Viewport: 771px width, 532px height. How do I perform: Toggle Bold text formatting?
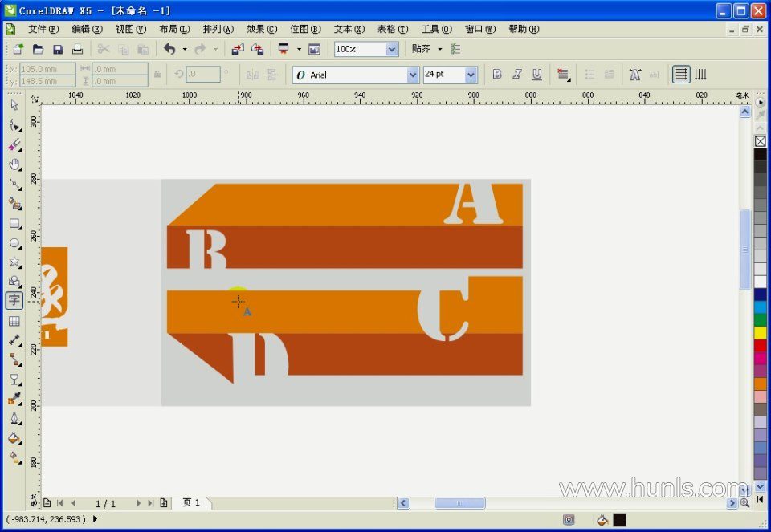497,75
